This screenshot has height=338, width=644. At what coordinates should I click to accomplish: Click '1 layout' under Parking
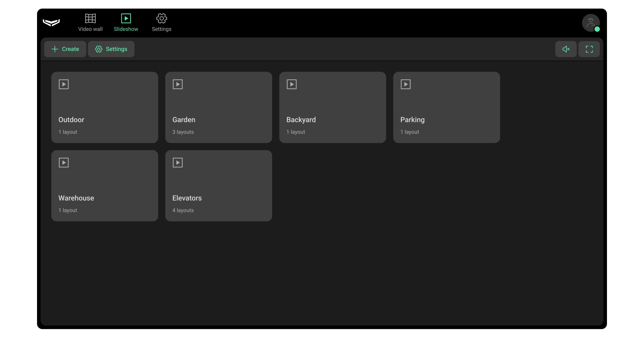coord(410,132)
